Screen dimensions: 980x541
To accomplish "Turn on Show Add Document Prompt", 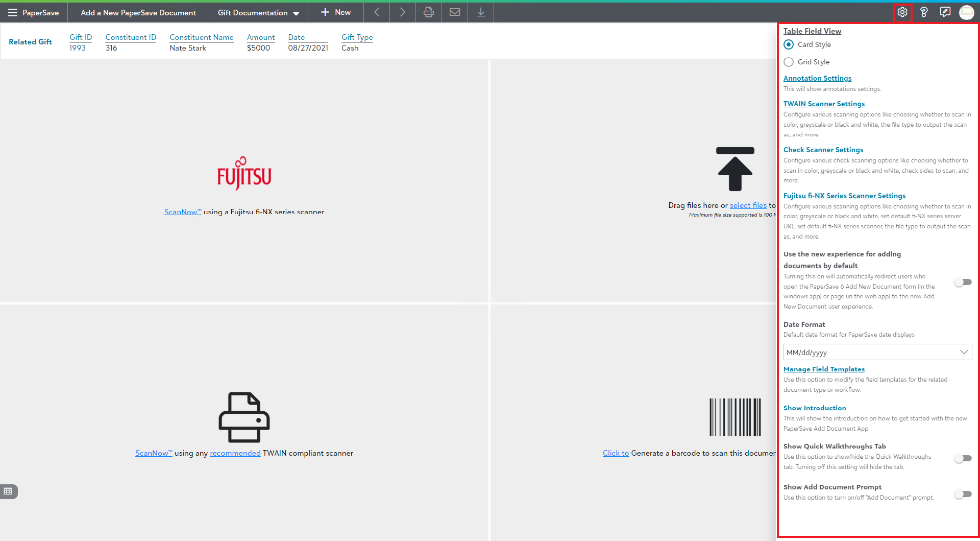I will [x=963, y=494].
